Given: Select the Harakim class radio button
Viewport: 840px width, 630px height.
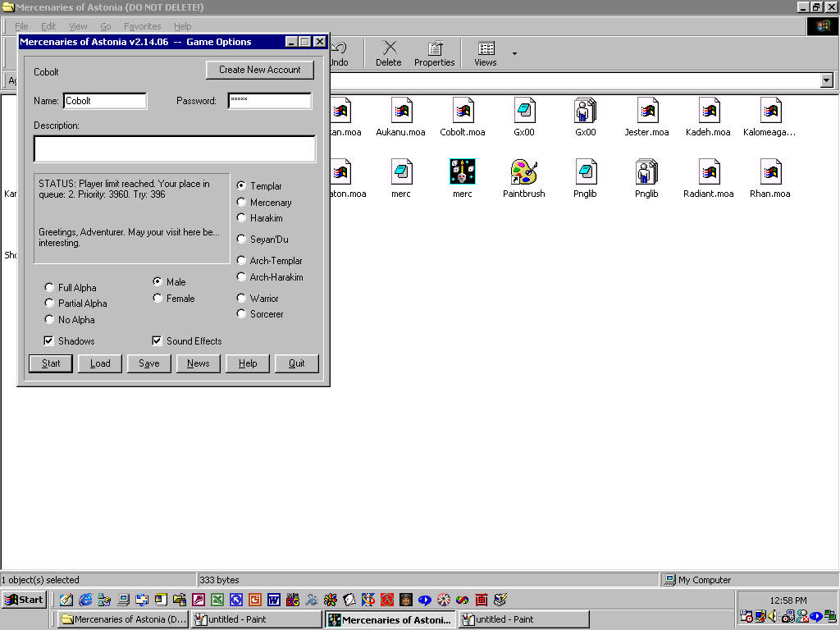Looking at the screenshot, I should [x=242, y=217].
